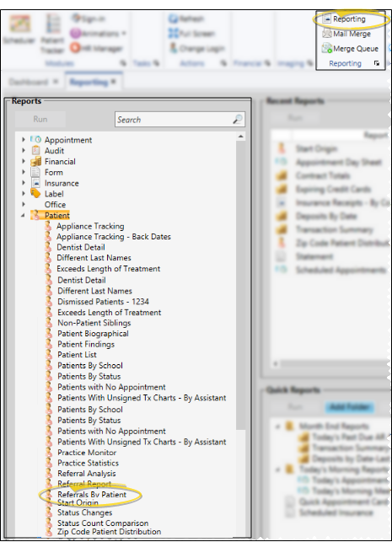The image size is (392, 542).
Task: Collapse the Patient report category
Action: (23, 215)
